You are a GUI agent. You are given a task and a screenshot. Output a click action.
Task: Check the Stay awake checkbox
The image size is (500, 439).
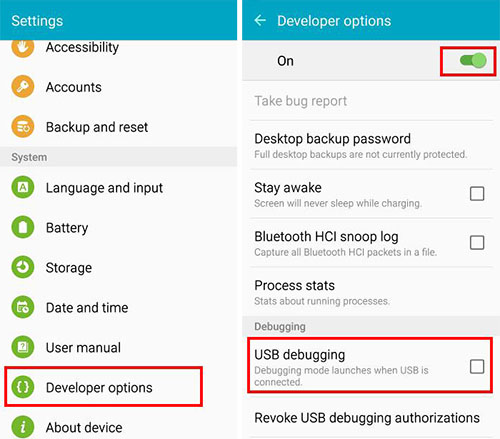click(x=477, y=194)
